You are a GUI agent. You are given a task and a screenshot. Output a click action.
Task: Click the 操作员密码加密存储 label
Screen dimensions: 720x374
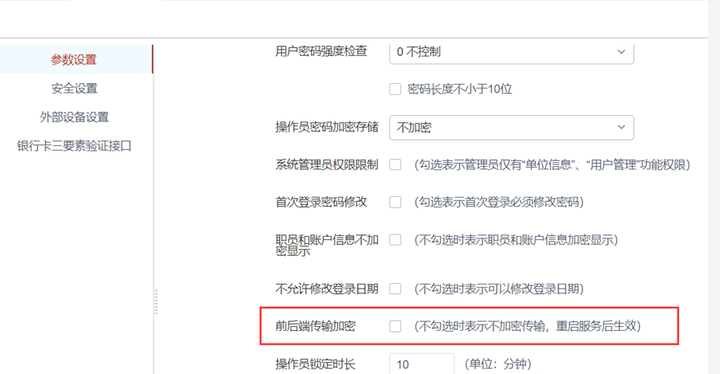point(327,127)
